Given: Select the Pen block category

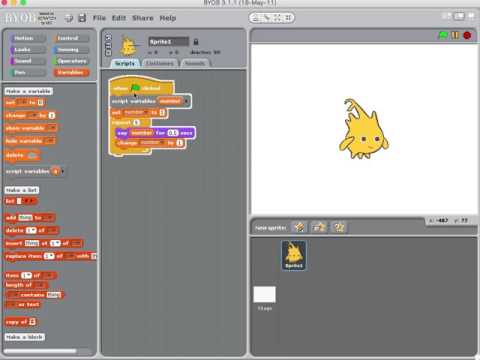Looking at the screenshot, I should 28,72.
